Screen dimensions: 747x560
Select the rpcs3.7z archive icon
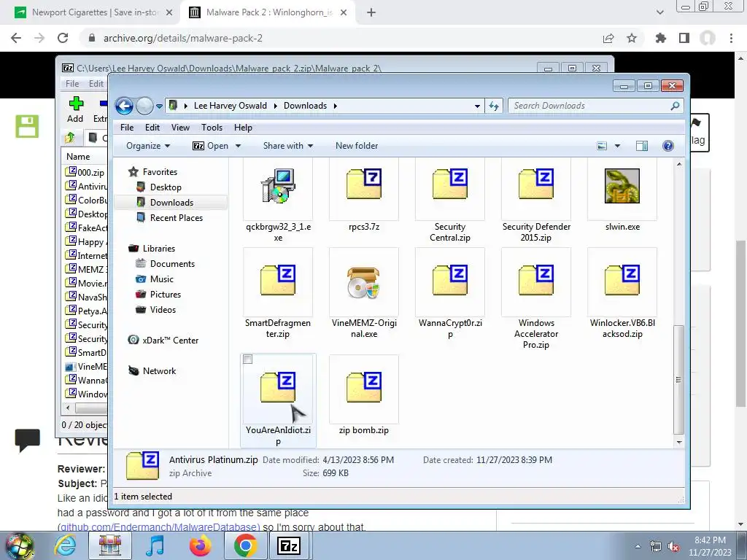click(x=364, y=184)
